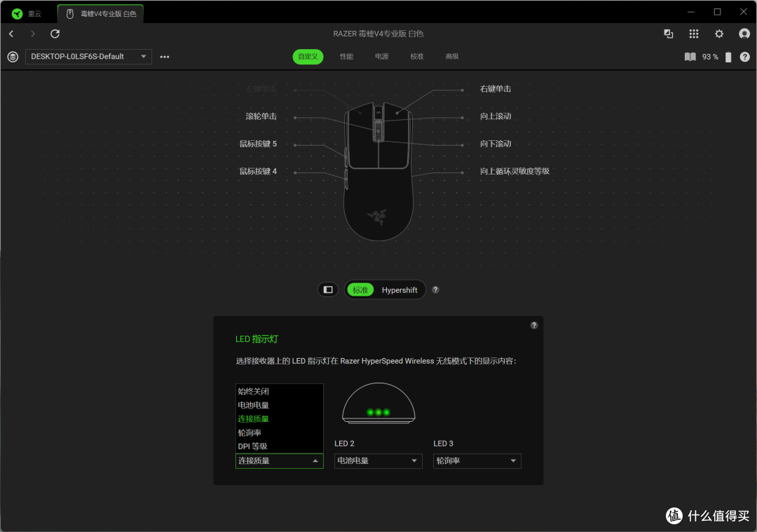Switch to Hypershift mode
Viewport: 757px width, 532px height.
400,290
